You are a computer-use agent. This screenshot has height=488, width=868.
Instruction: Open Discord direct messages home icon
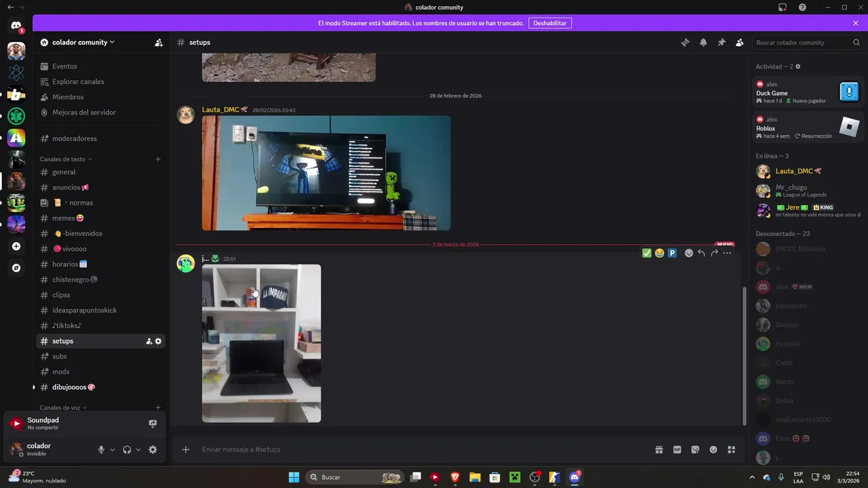point(16,26)
